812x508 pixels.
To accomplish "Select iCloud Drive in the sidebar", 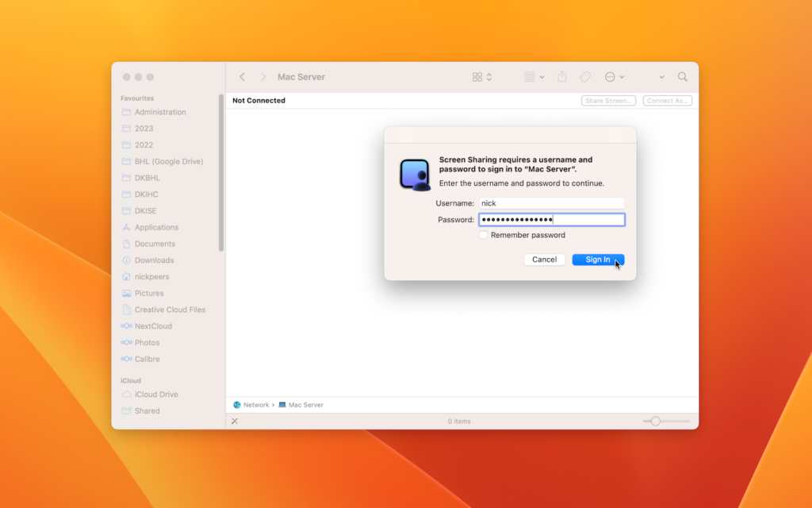I will pos(156,394).
